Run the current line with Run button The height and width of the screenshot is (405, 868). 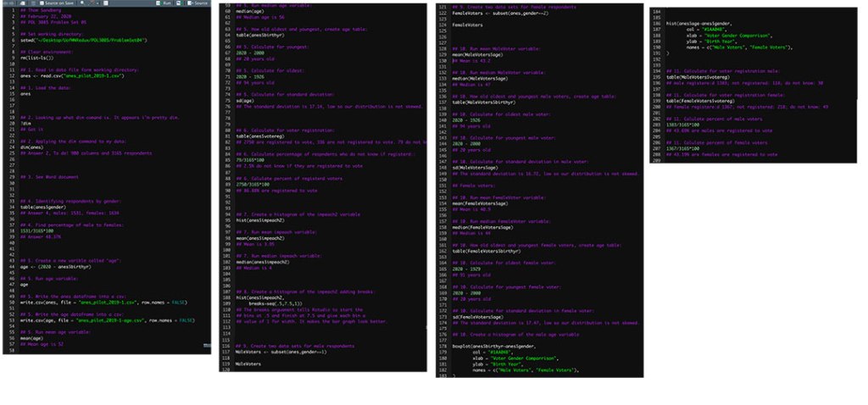(x=164, y=3)
